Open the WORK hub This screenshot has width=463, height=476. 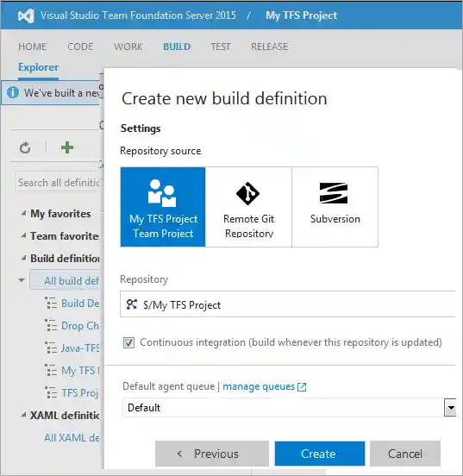128,47
